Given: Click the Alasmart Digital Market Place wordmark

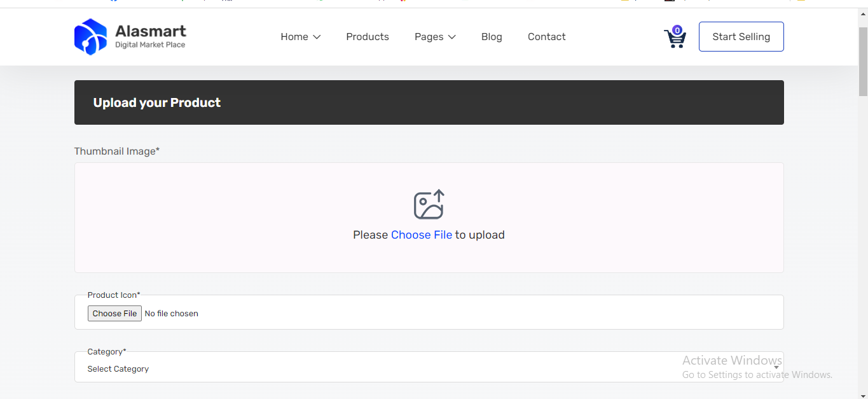Looking at the screenshot, I should 151,36.
